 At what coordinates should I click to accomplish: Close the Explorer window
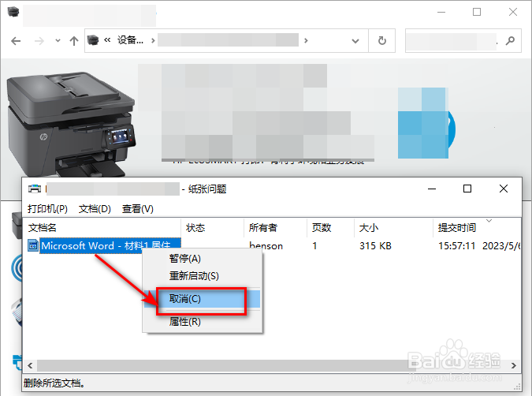513,12
